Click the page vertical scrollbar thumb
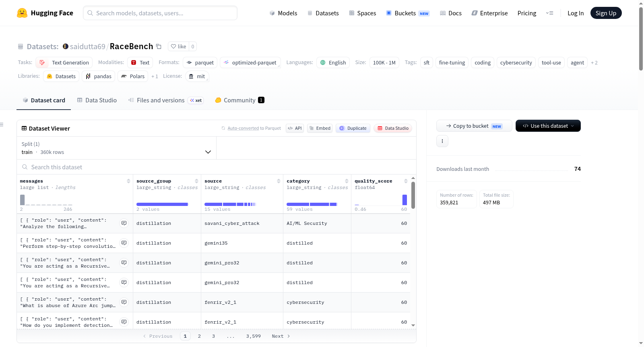Image resolution: width=644 pixels, height=347 pixels. pyautogui.click(x=641, y=39)
